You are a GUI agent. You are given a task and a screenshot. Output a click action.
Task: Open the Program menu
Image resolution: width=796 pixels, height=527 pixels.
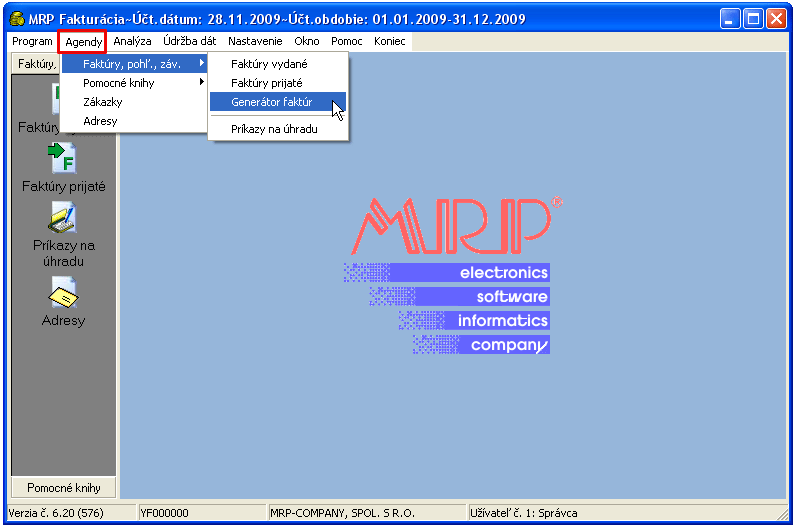pyautogui.click(x=32, y=41)
